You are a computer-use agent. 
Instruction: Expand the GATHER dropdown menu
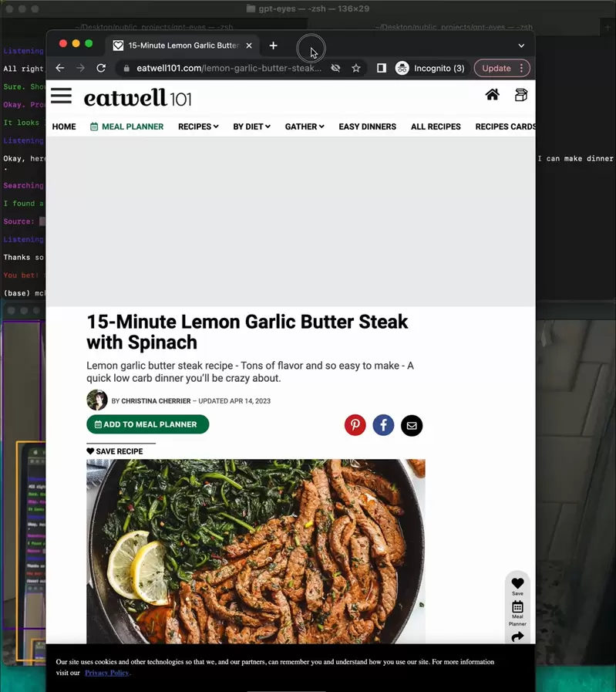(x=305, y=127)
